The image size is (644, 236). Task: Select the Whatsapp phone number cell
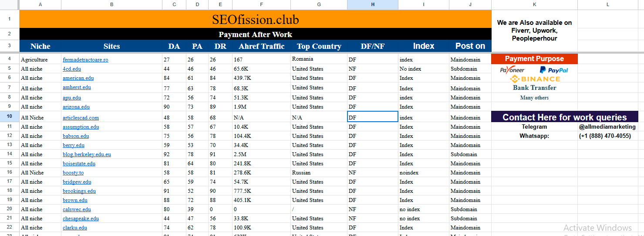pyautogui.click(x=604, y=136)
